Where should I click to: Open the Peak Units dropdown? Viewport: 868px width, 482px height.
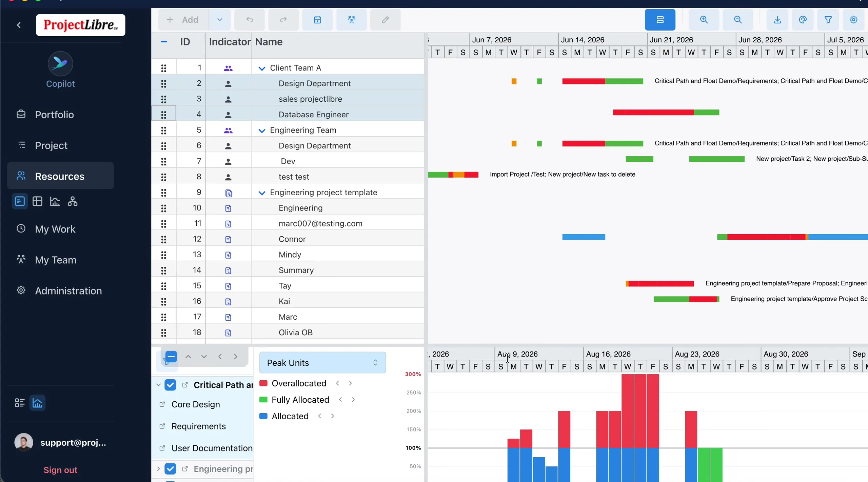coord(322,363)
